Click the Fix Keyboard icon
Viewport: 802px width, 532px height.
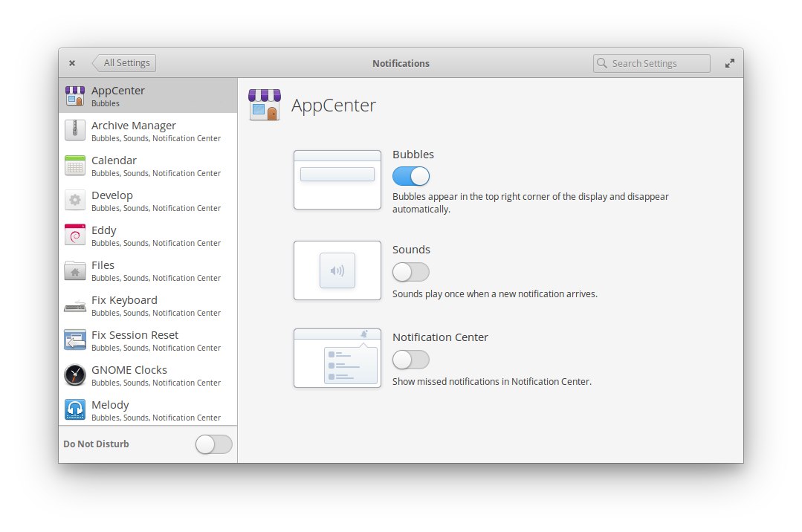74,306
